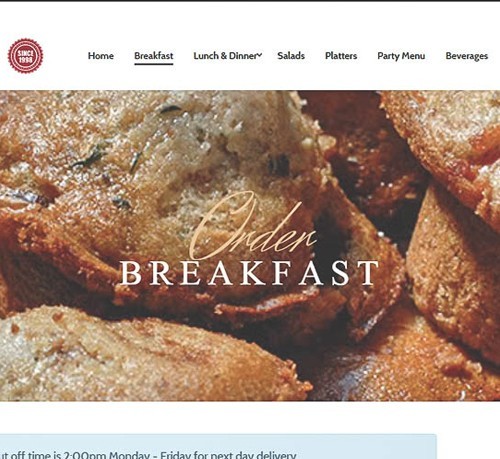
Task: Open the Platters section
Action: [x=341, y=56]
